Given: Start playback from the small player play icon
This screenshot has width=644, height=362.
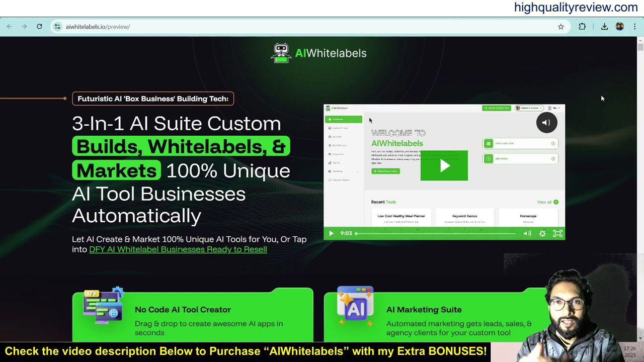Looking at the screenshot, I should (331, 233).
